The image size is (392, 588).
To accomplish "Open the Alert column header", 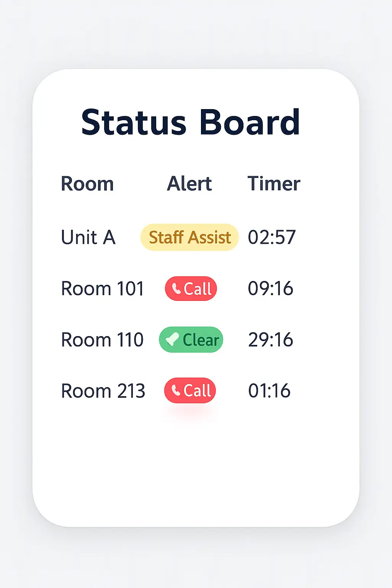I will 189,184.
